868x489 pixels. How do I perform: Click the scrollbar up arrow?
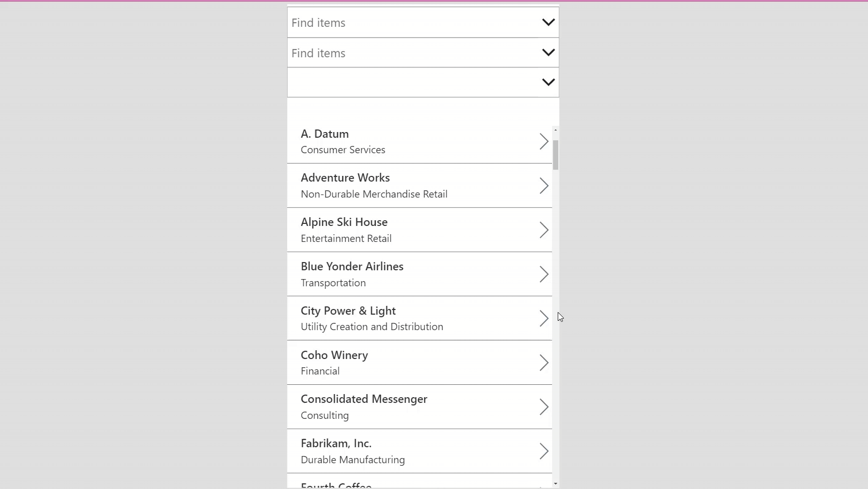click(x=556, y=131)
